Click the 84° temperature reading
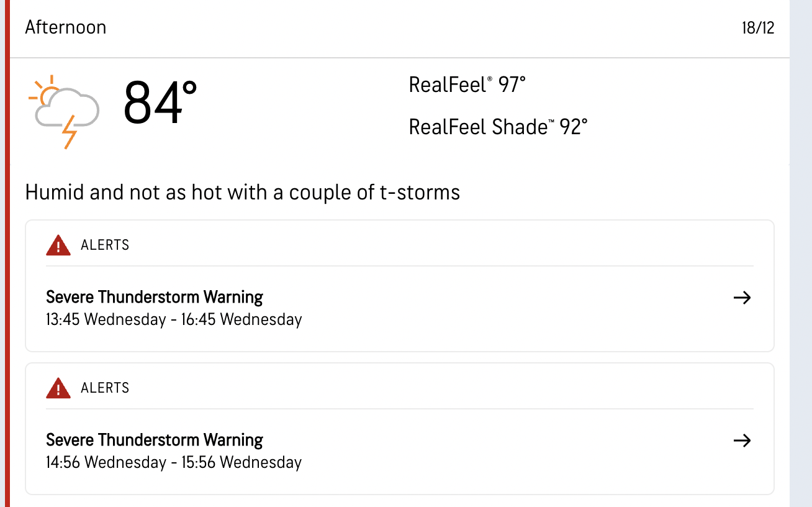This screenshot has width=812, height=507. tap(160, 103)
